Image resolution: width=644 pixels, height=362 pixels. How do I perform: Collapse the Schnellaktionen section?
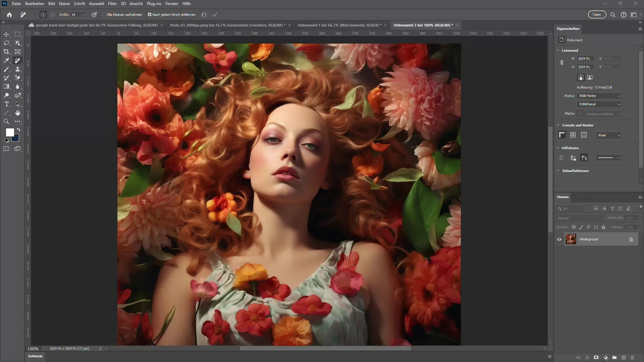(558, 171)
